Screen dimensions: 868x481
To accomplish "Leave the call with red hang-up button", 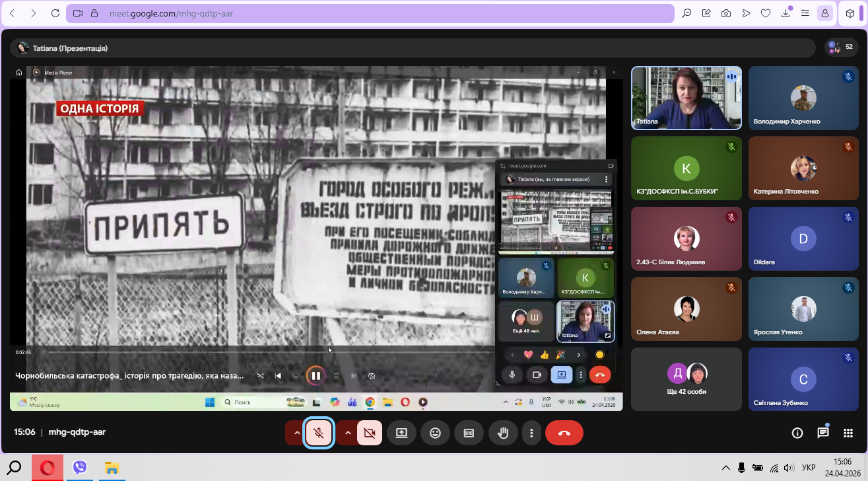I will 564,433.
